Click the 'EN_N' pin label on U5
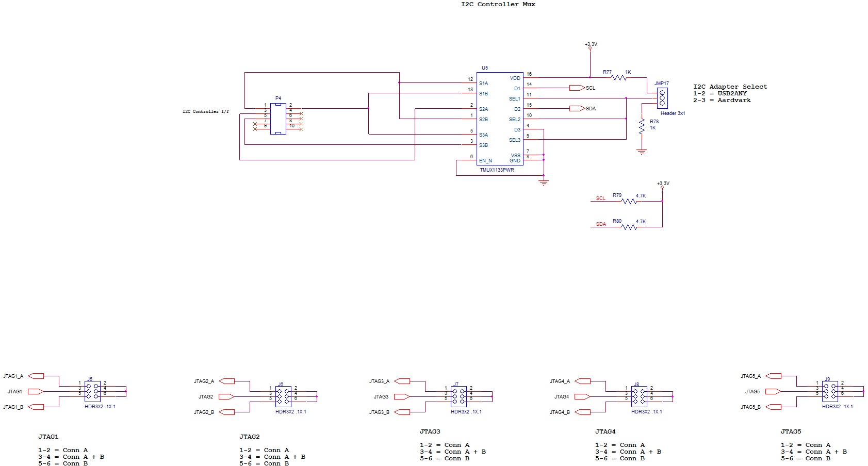The width and height of the screenshot is (868, 466). pos(485,161)
